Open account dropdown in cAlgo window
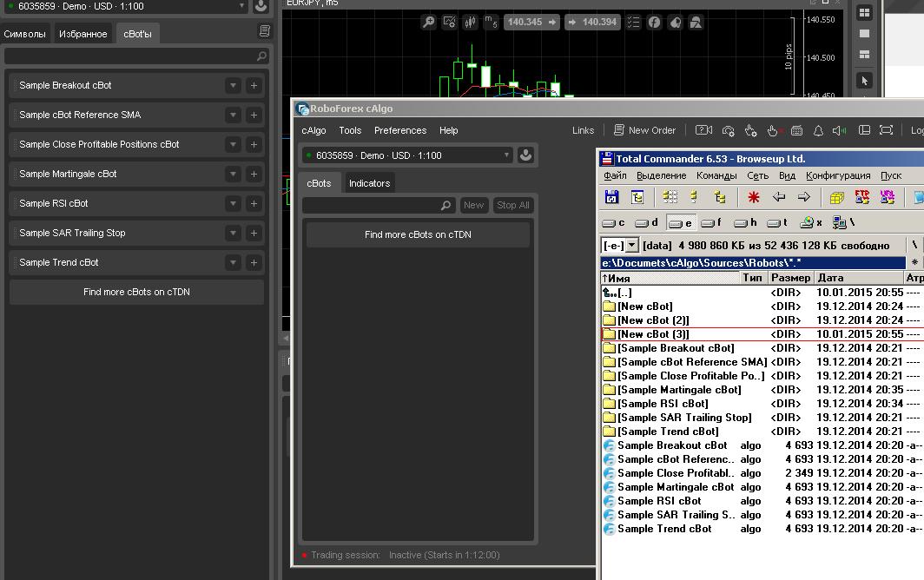 [407, 155]
